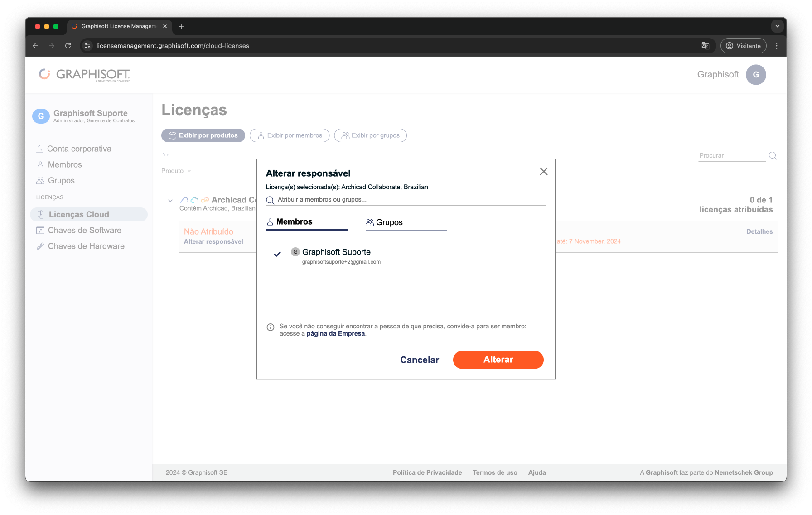Click the G avatar beside Graphisoft Suporte member
This screenshot has height=515, width=812.
295,252
